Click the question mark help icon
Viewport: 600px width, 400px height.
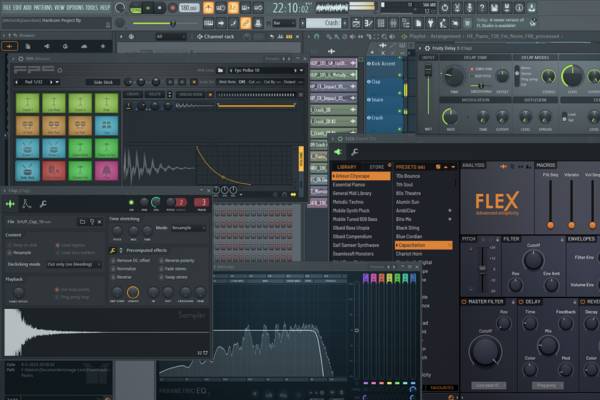[482, 7]
